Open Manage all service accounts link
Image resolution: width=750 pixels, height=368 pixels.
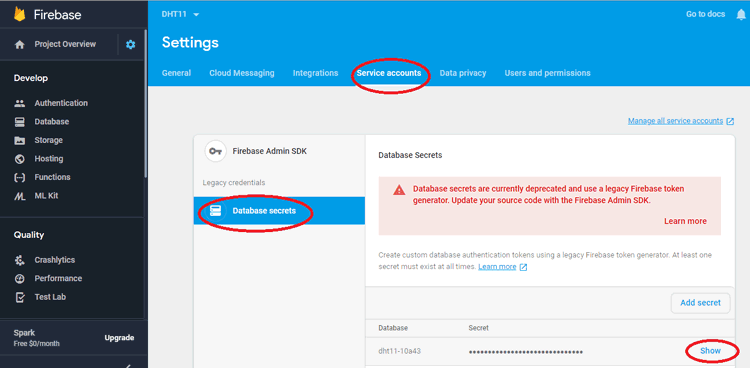pyautogui.click(x=675, y=121)
